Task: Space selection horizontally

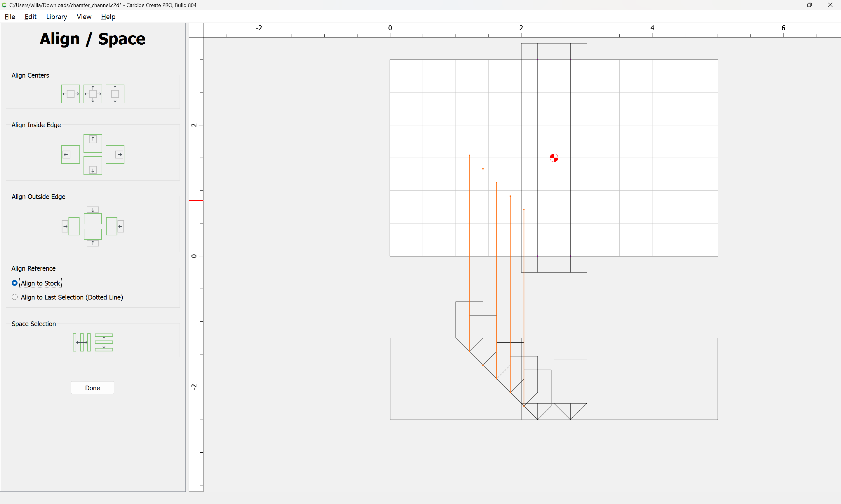Action: point(81,342)
